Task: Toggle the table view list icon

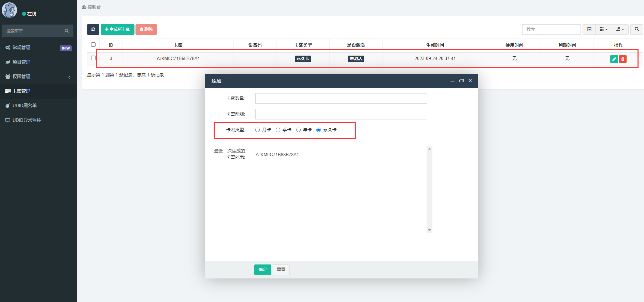Action: pyautogui.click(x=589, y=29)
